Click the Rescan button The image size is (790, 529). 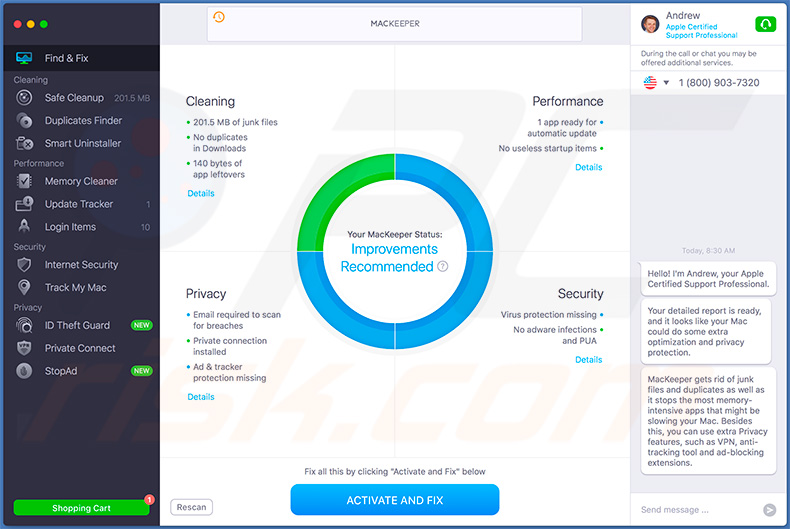[x=191, y=507]
